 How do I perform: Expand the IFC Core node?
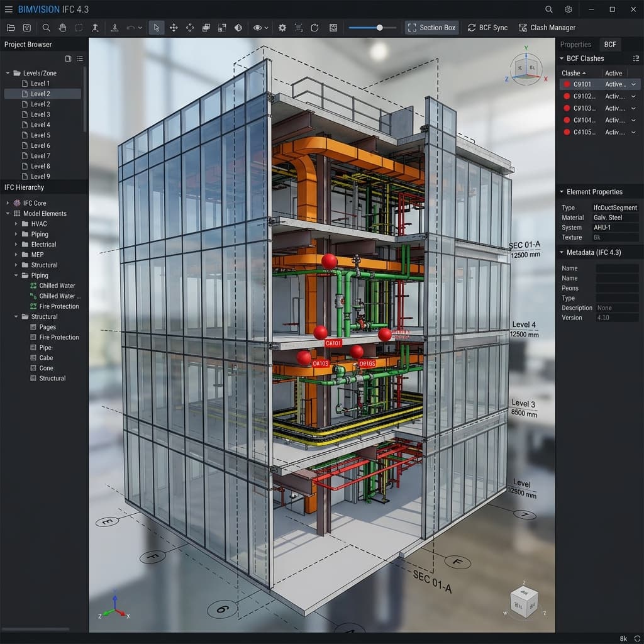(x=8, y=203)
